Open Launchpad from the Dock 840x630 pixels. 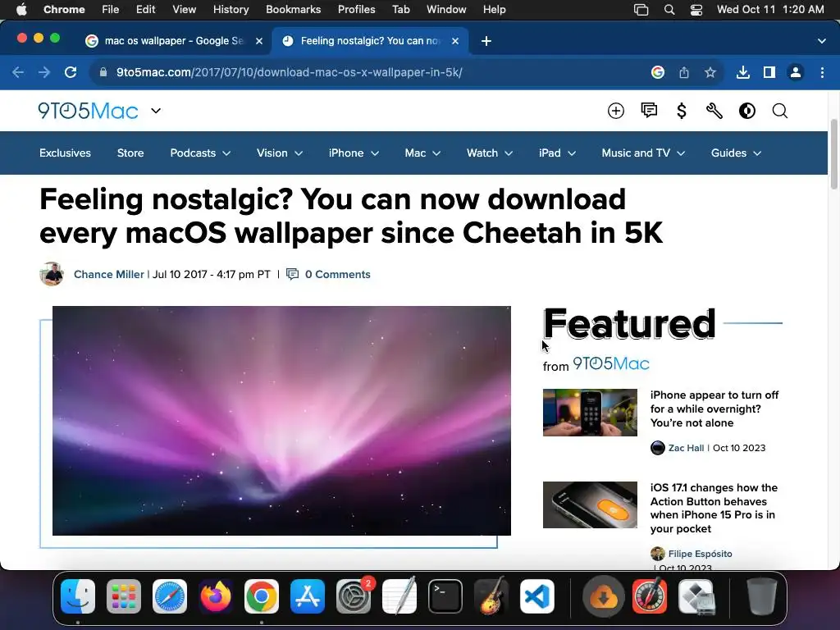(124, 596)
